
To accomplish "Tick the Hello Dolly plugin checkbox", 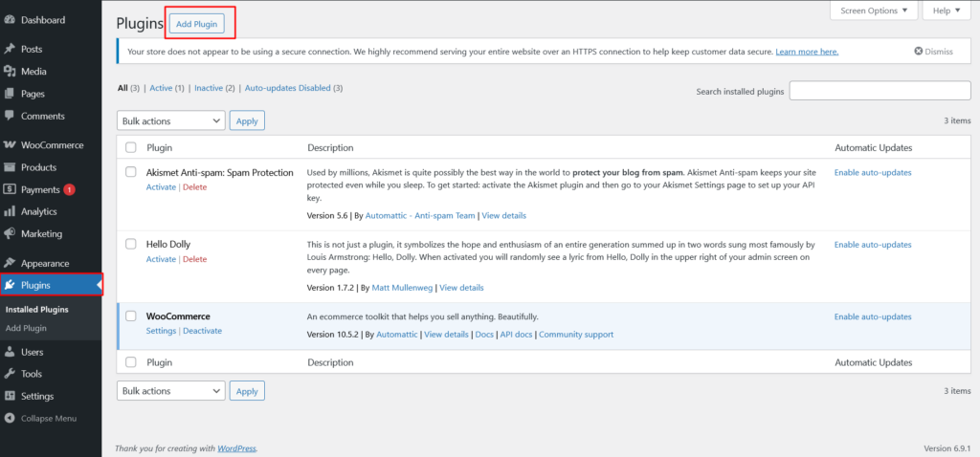I will coord(132,244).
